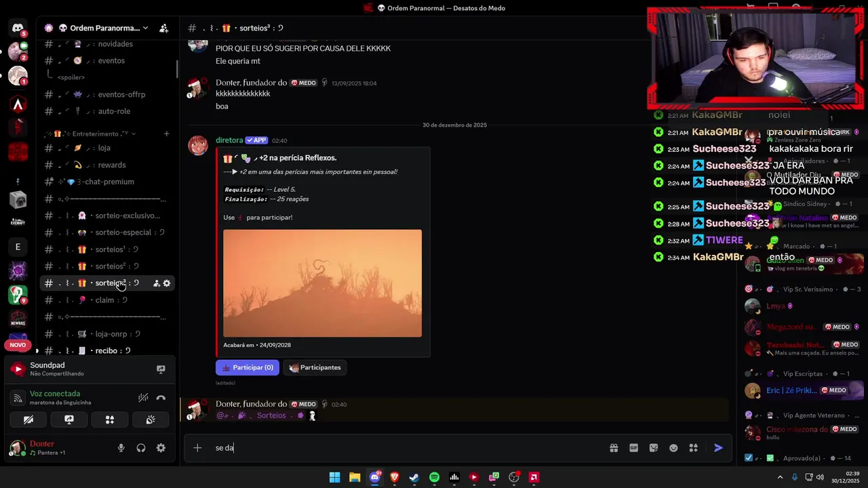Image resolution: width=868 pixels, height=488 pixels.
Task: Open Discord direct messages home icon
Action: click(x=18, y=28)
